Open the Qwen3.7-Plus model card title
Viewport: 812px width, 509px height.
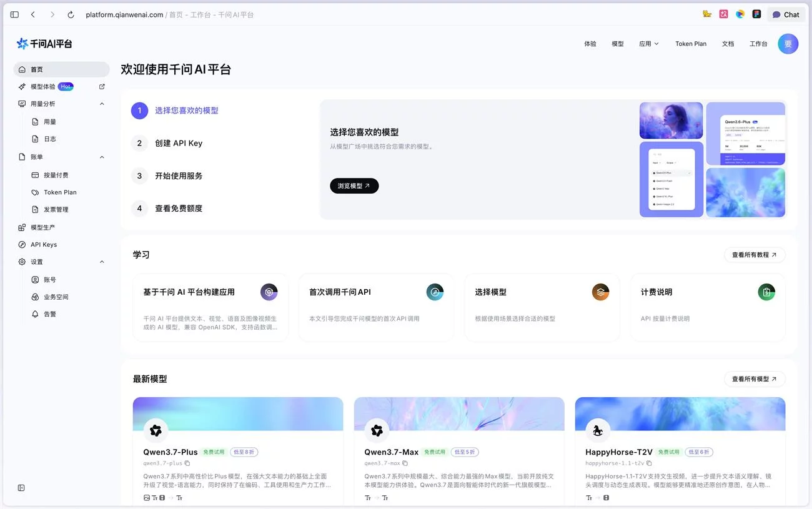coord(171,452)
